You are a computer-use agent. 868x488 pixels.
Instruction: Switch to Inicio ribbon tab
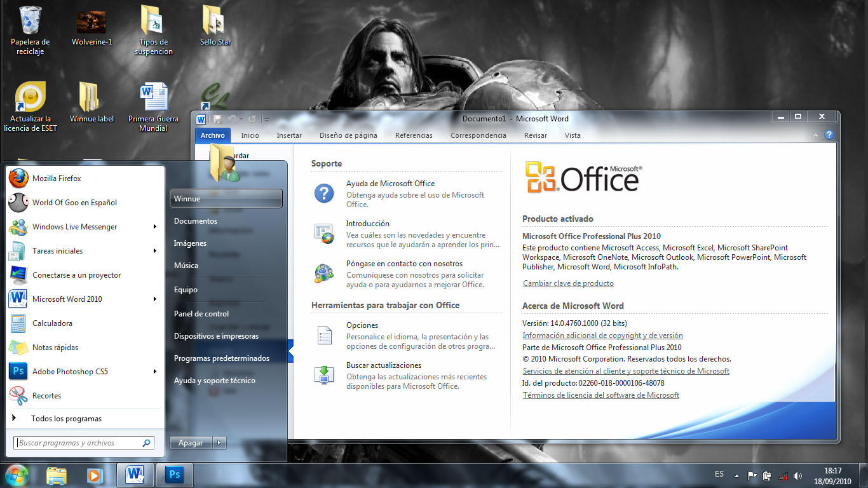point(250,135)
